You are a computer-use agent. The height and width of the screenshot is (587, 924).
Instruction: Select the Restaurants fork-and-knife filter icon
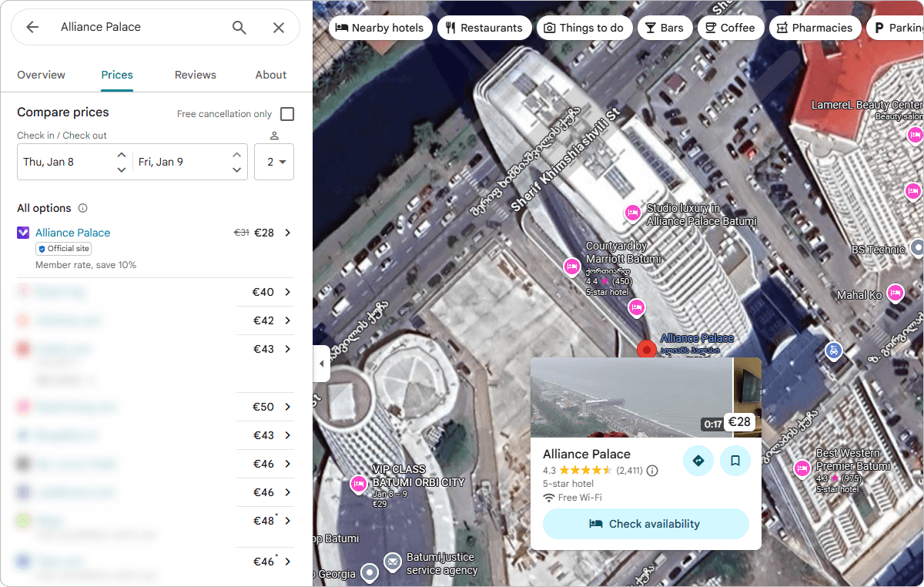(x=450, y=27)
